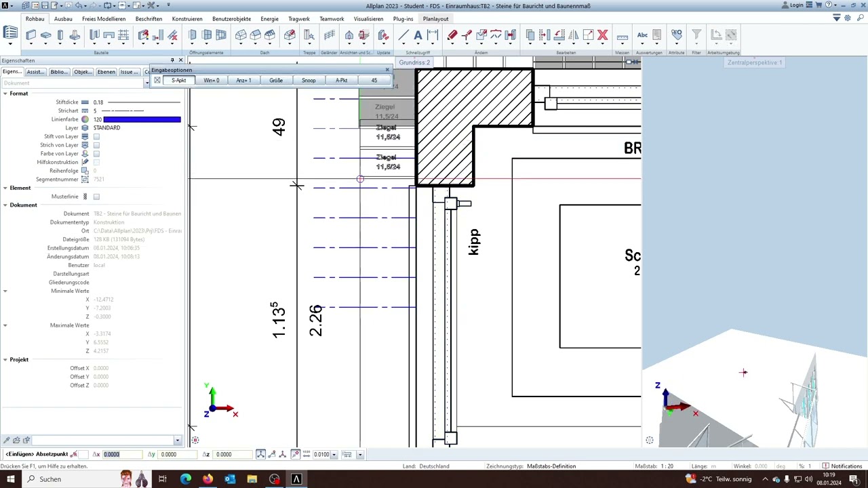Open the Ausbau ribbon tab
This screenshot has height=488, width=868.
[63, 19]
